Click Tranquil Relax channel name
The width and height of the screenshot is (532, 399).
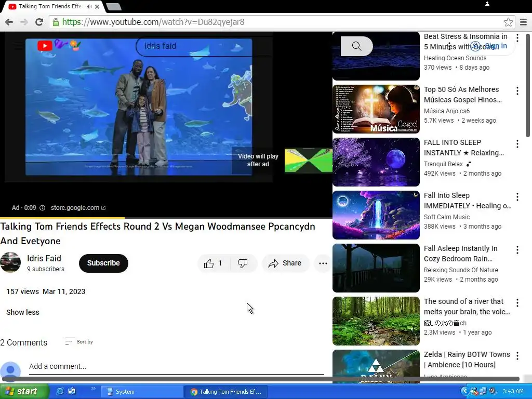(443, 164)
